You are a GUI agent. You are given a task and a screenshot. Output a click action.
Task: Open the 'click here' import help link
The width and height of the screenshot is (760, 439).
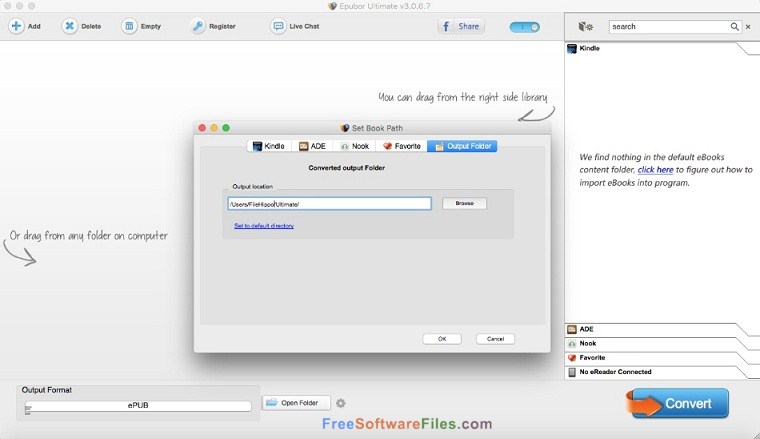655,170
